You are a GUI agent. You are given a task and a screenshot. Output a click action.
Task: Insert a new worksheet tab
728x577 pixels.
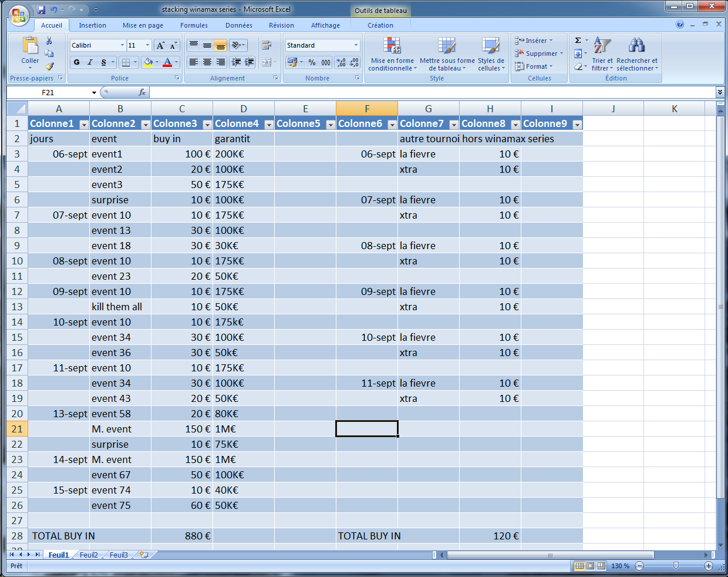[x=143, y=555]
